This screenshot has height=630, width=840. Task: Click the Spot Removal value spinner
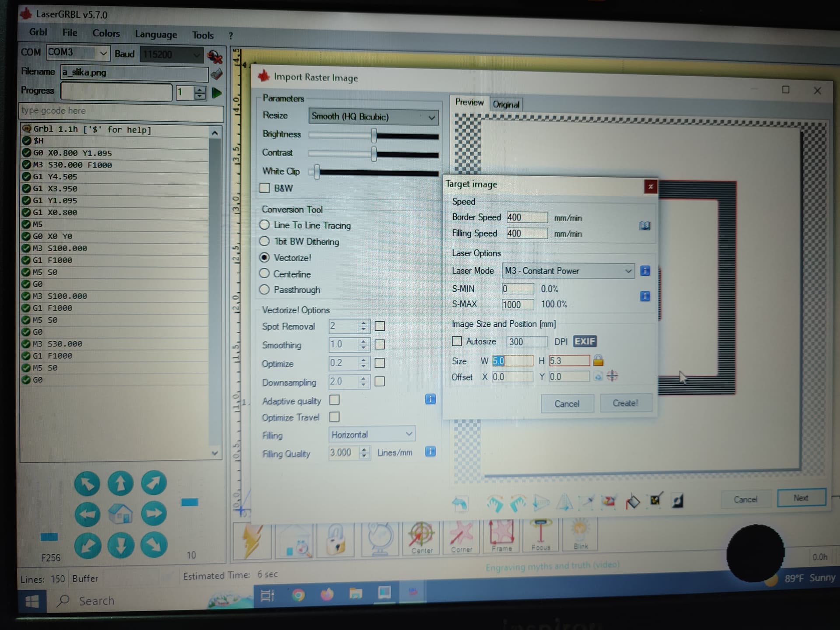pyautogui.click(x=363, y=326)
